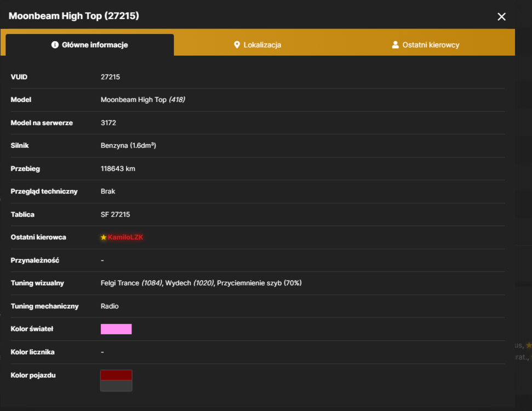Click the server model value 3172
This screenshot has width=532, height=411.
point(108,123)
